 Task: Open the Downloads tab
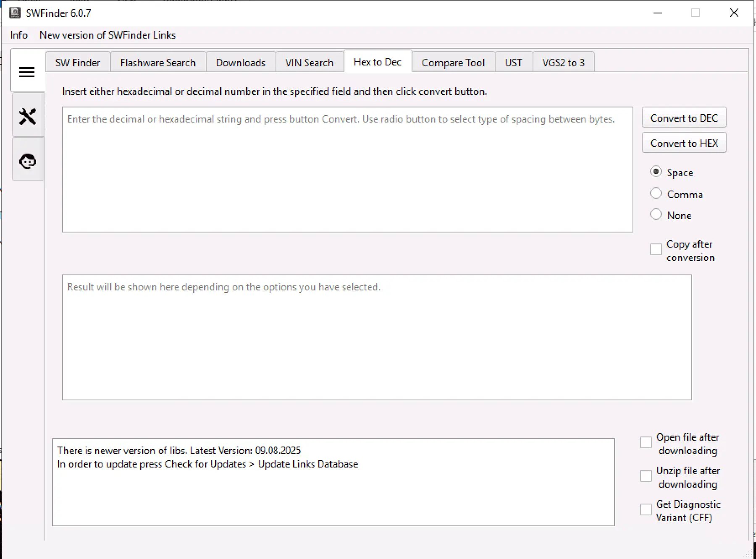click(241, 63)
